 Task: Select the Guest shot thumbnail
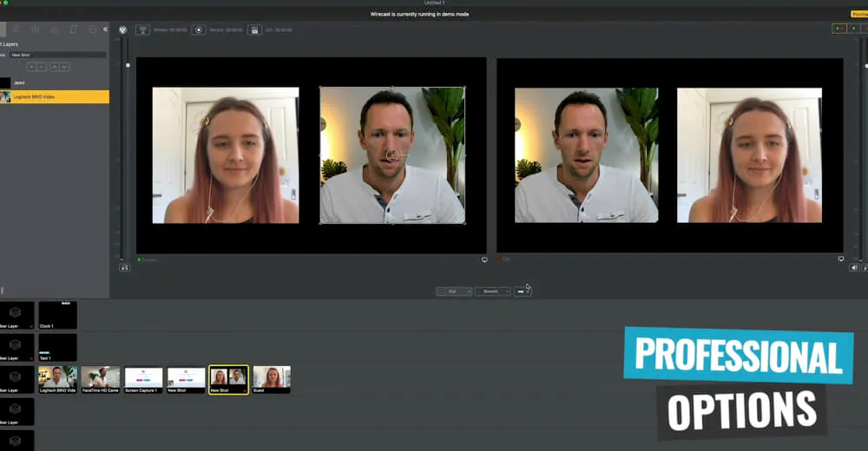coord(272,379)
